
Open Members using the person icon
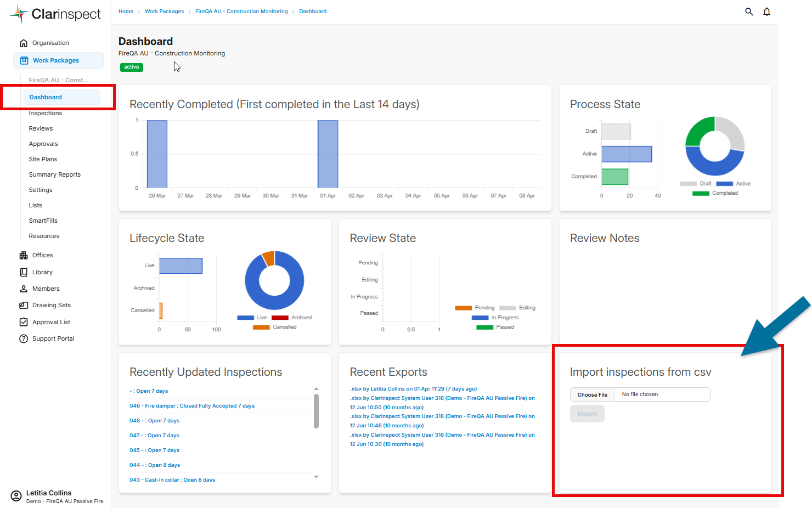tap(24, 289)
